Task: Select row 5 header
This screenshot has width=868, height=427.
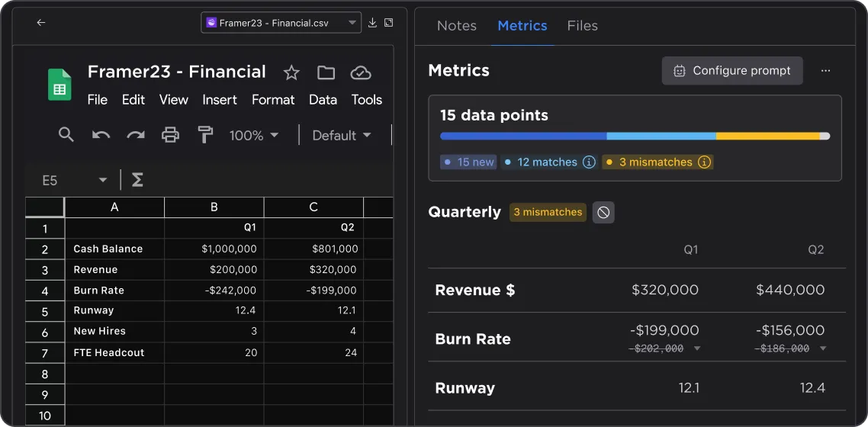Action: (45, 311)
